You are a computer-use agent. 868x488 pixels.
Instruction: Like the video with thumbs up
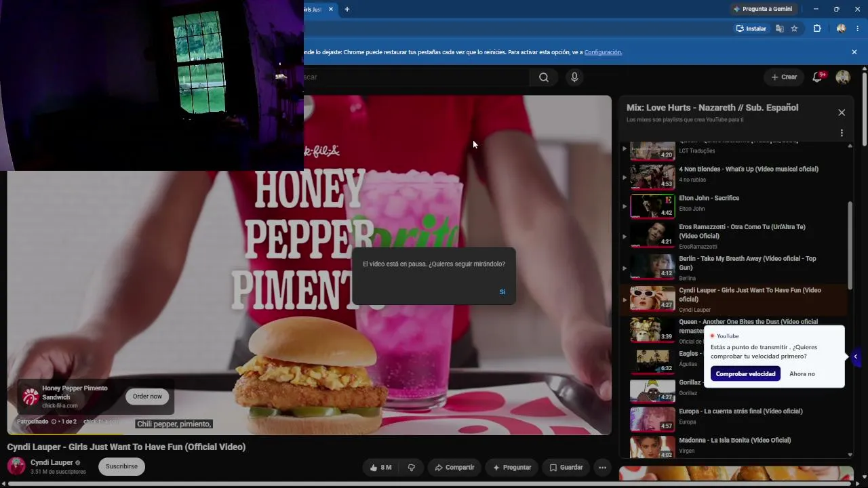(x=380, y=467)
